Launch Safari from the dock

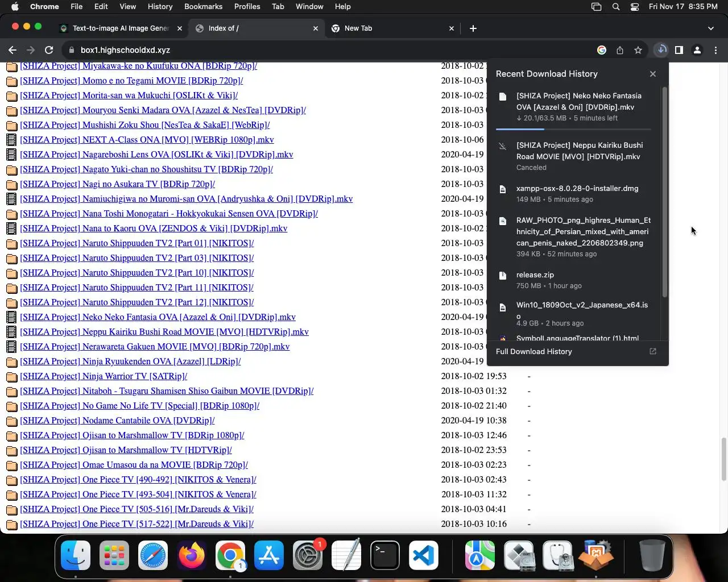153,555
